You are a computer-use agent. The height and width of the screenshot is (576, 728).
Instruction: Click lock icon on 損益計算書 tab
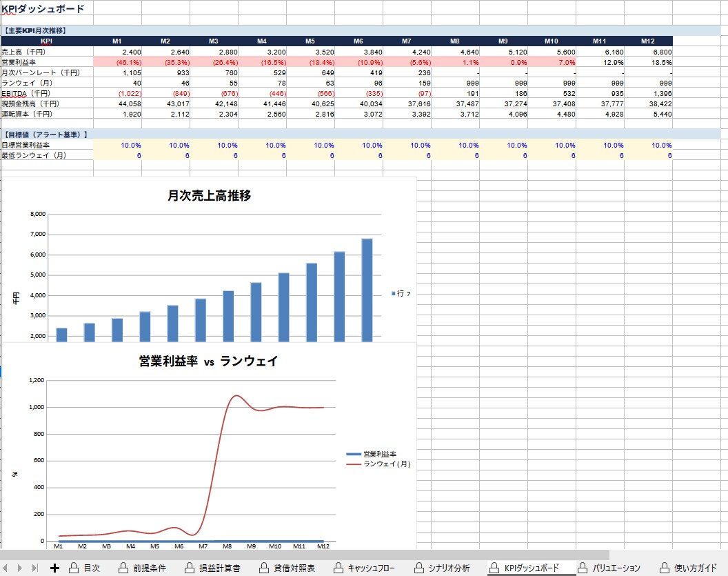point(190,568)
